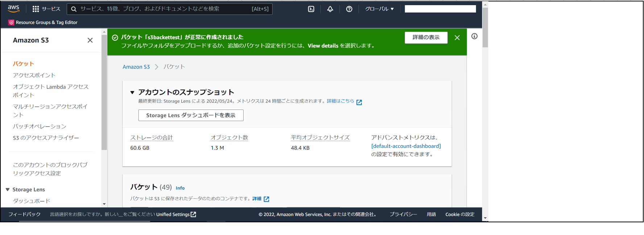Click page scrollbar down arrow
Viewport: 644px width, 235px height.
485,218
